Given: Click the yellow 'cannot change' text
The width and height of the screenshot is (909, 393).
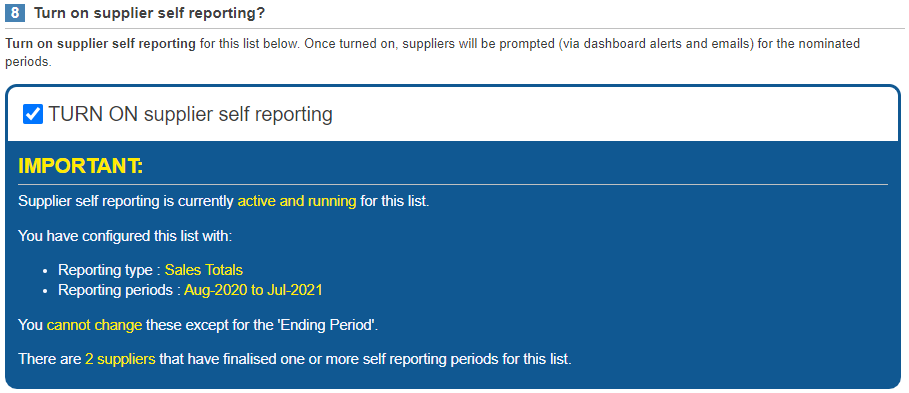Looking at the screenshot, I should click(x=94, y=325).
